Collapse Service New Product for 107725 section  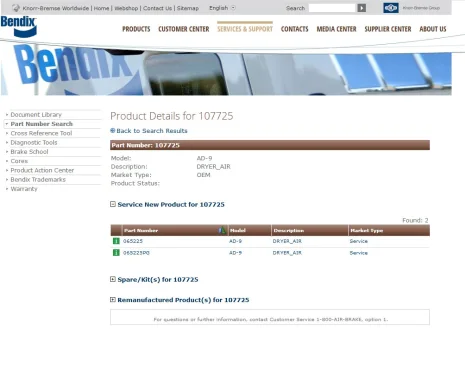pyautogui.click(x=113, y=204)
